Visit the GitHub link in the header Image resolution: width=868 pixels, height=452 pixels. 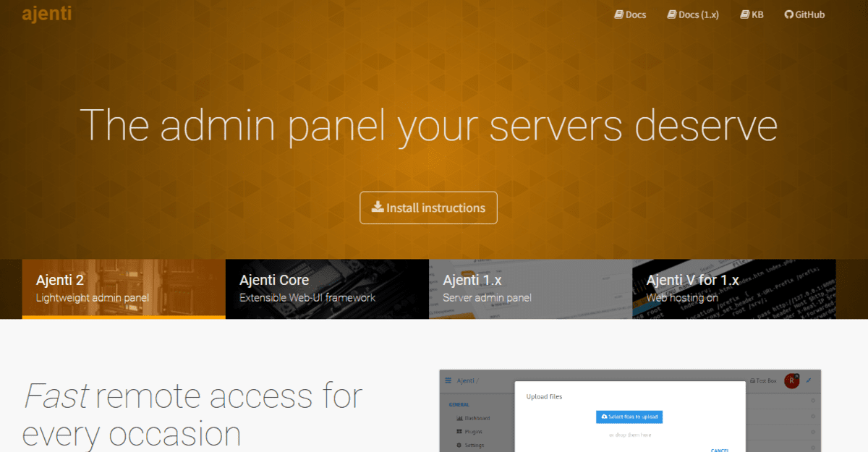pos(804,14)
